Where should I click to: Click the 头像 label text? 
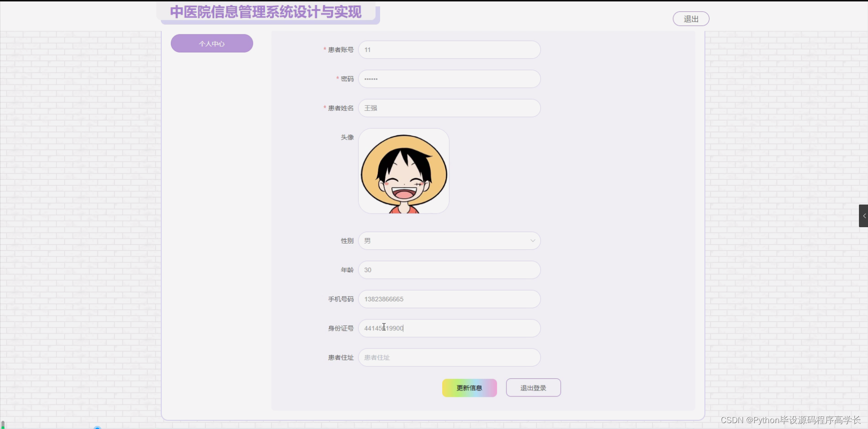[347, 137]
